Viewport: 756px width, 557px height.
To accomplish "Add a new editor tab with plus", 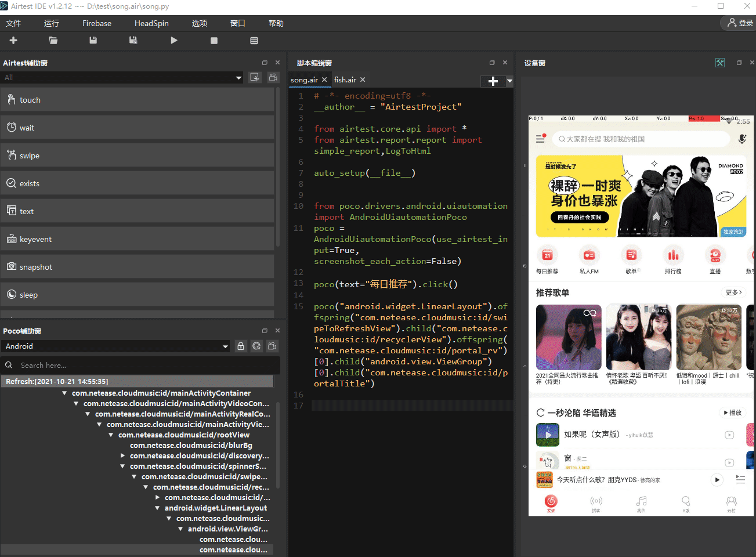I will pos(493,81).
